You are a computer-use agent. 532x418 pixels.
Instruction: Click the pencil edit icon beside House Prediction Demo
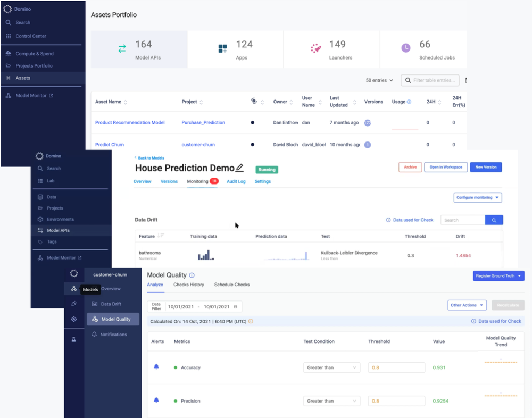[239, 168]
